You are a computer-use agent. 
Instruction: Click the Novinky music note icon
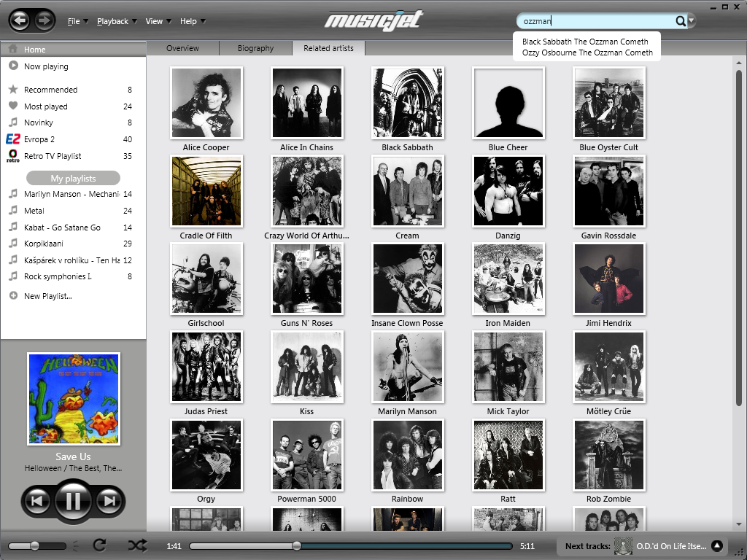pyautogui.click(x=13, y=122)
